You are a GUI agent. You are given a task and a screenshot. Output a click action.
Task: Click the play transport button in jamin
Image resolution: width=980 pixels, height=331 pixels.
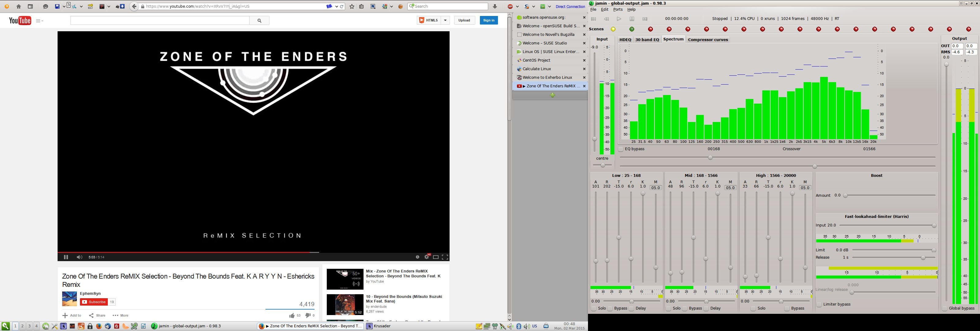tap(619, 19)
